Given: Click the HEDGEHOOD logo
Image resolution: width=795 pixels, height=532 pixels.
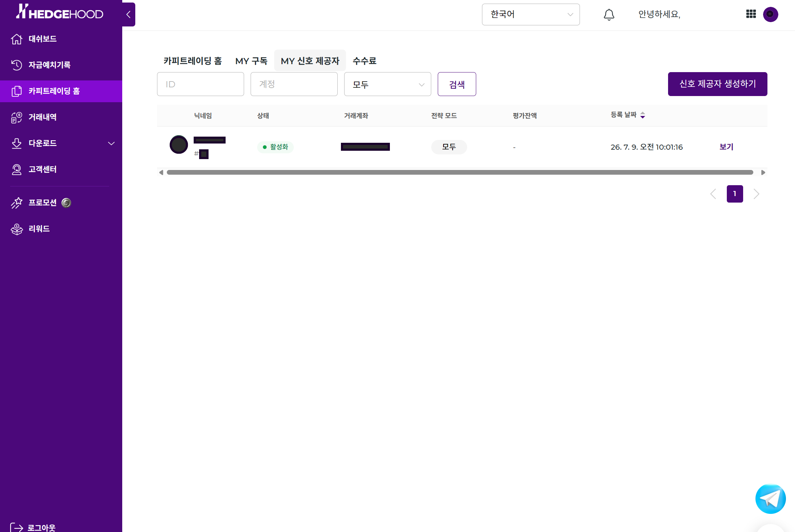Looking at the screenshot, I should tap(60, 12).
